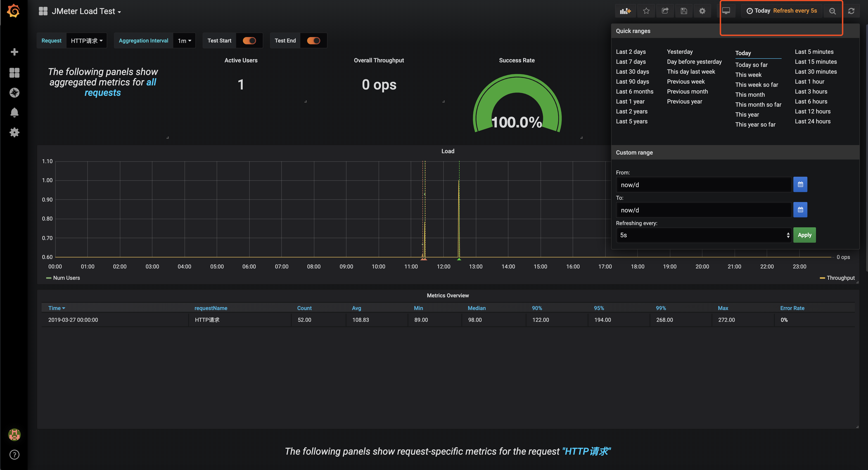The height and width of the screenshot is (470, 868).
Task: Open the Request HTTP请求 dropdown
Action: click(87, 41)
